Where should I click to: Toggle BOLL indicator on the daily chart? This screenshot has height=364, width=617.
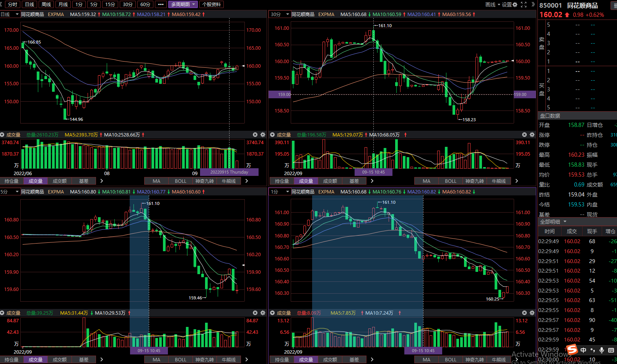click(x=181, y=181)
